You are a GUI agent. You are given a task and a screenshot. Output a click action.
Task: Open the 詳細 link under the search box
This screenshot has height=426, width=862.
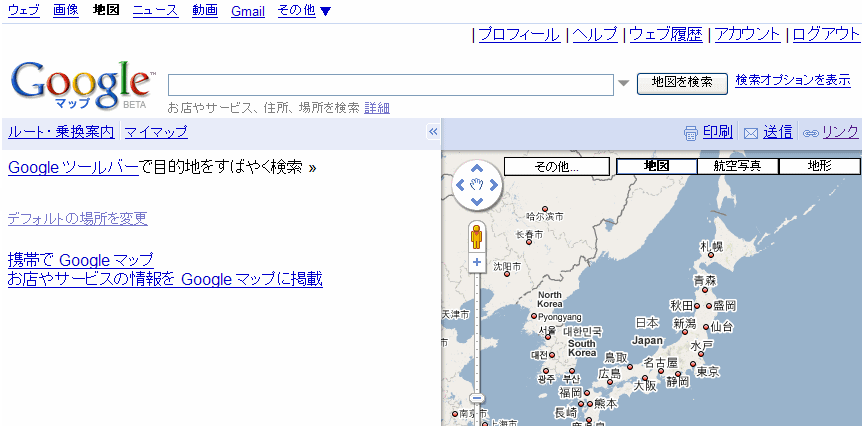click(x=377, y=108)
